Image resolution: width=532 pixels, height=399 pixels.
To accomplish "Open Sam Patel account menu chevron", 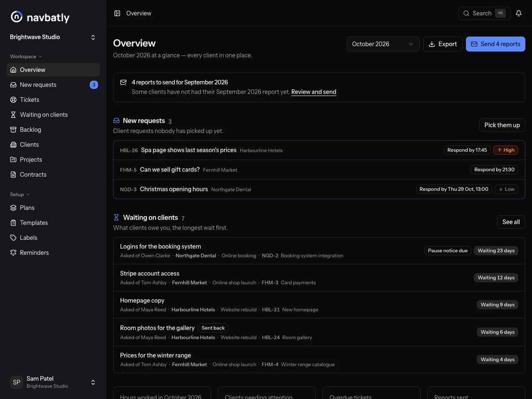I will coord(93,382).
